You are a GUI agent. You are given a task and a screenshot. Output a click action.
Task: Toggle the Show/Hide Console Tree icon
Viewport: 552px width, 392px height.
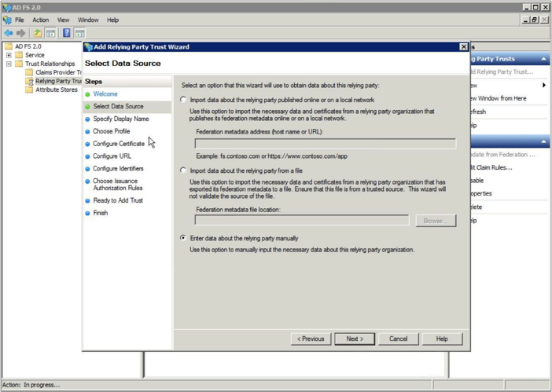[x=50, y=34]
